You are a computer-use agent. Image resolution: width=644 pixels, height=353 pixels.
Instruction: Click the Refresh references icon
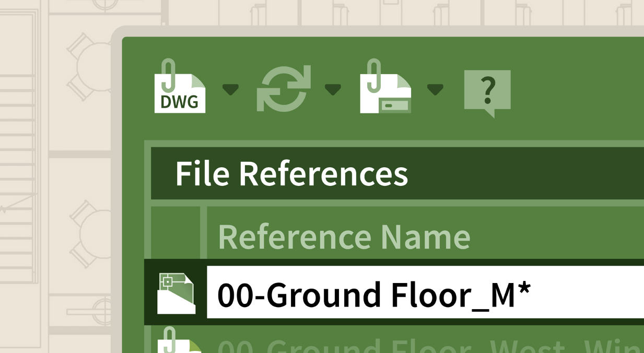(284, 88)
